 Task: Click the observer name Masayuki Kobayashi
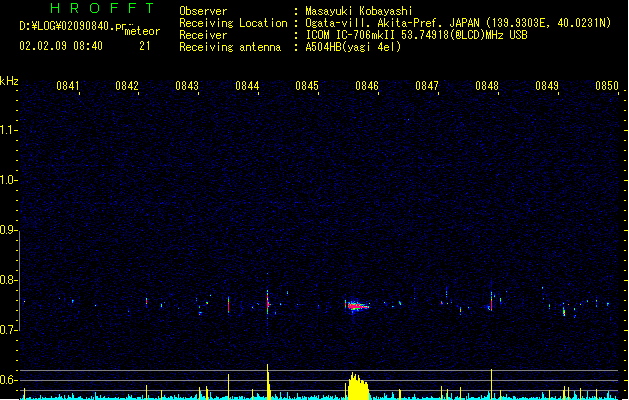tap(359, 11)
